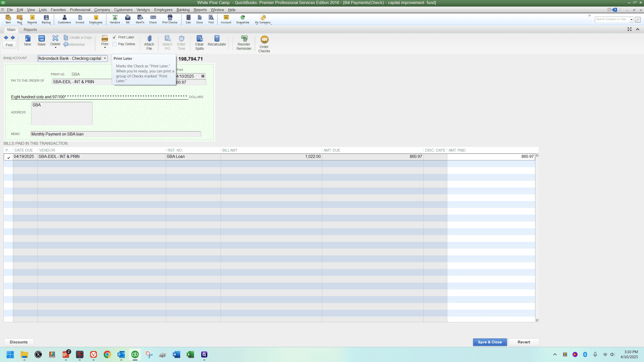Screen dimensions: 644x362
Task: Open the Banking menu
Action: (183, 10)
